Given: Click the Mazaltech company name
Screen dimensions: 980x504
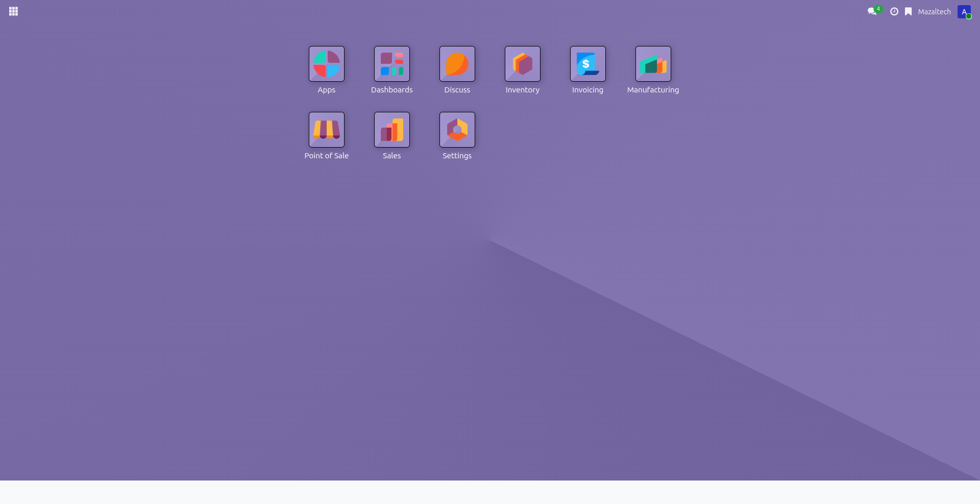Looking at the screenshot, I should pyautogui.click(x=935, y=11).
